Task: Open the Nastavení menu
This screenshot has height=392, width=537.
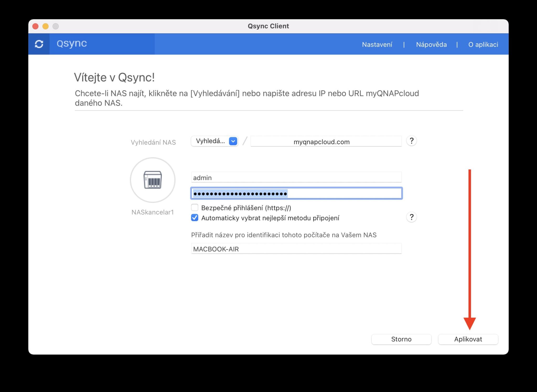Action: [377, 44]
